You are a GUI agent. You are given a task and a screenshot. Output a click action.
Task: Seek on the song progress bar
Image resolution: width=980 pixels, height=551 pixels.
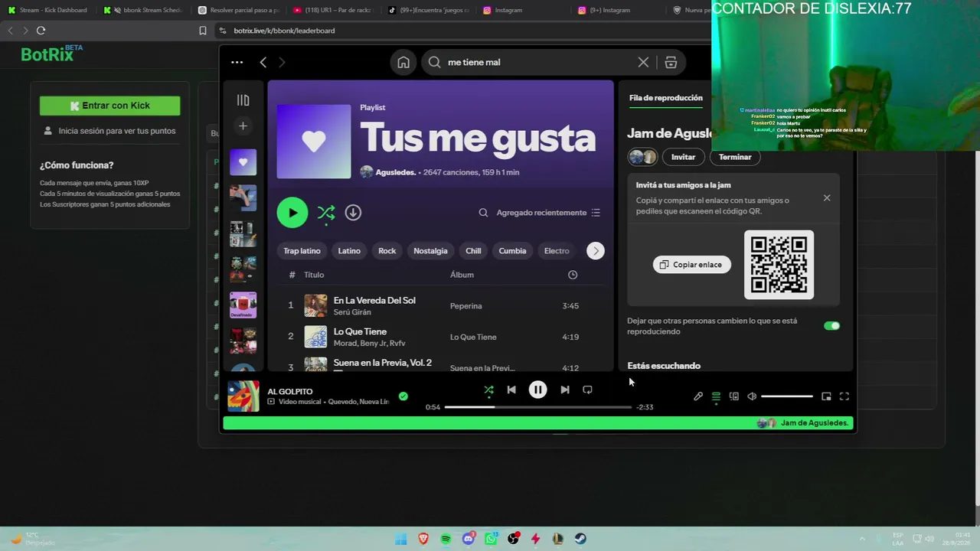538,407
